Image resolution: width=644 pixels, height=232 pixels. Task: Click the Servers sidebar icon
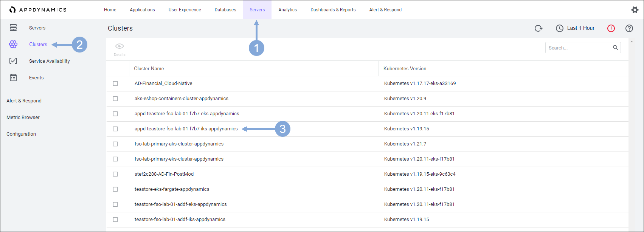pyautogui.click(x=13, y=28)
